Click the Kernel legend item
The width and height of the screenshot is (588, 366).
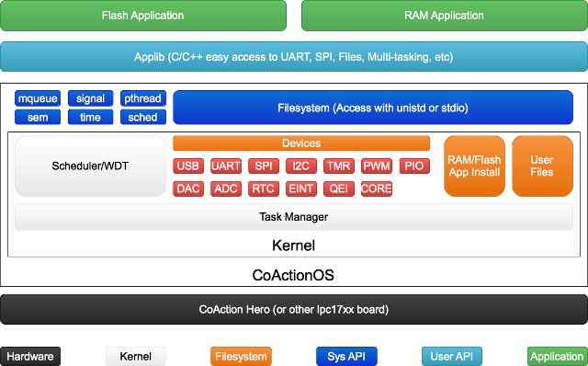pyautogui.click(x=136, y=356)
